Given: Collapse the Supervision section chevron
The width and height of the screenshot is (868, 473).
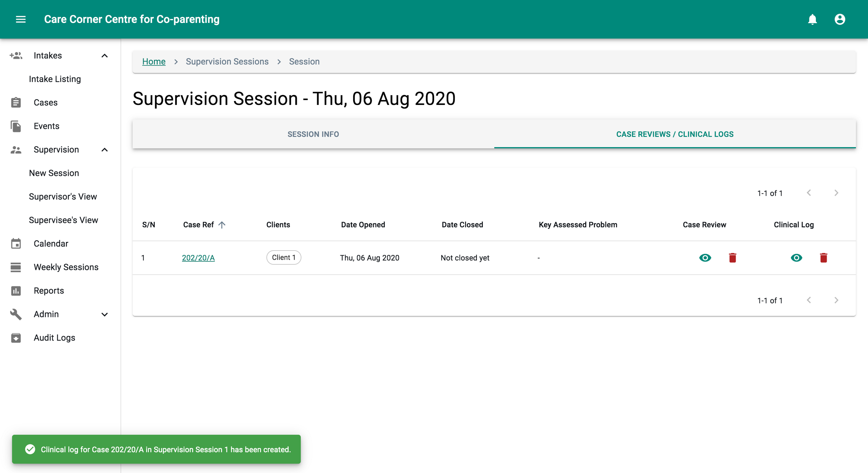Looking at the screenshot, I should tap(105, 150).
